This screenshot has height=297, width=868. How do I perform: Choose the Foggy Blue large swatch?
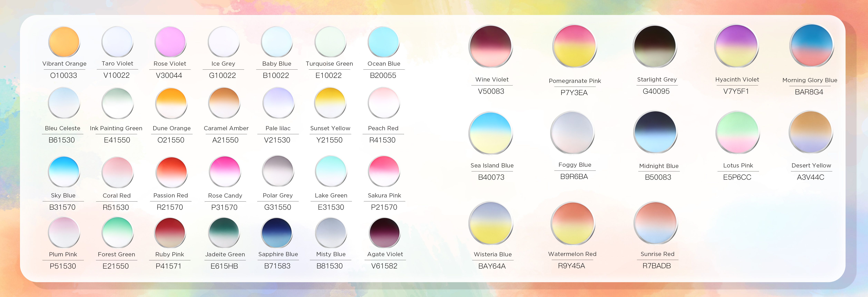[572, 132]
